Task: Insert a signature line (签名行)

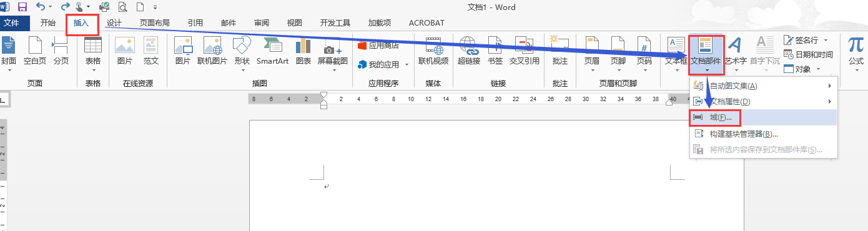Action: coord(801,40)
